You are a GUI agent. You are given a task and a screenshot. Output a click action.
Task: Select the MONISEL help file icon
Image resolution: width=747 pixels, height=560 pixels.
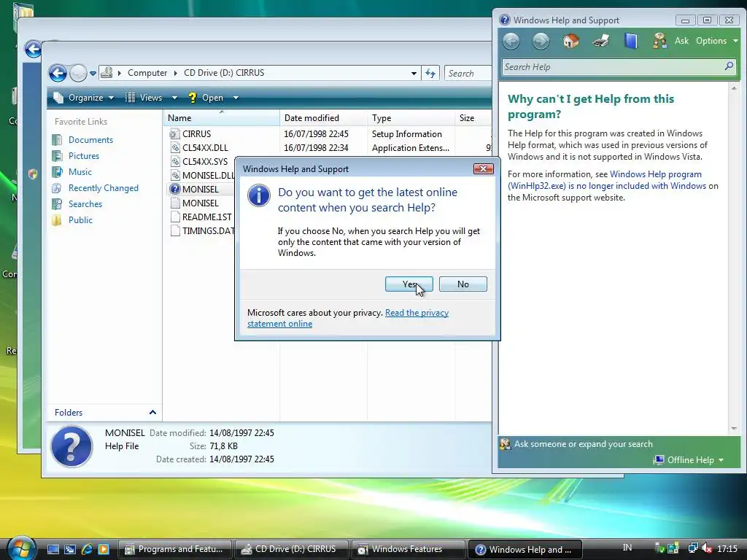(x=175, y=190)
